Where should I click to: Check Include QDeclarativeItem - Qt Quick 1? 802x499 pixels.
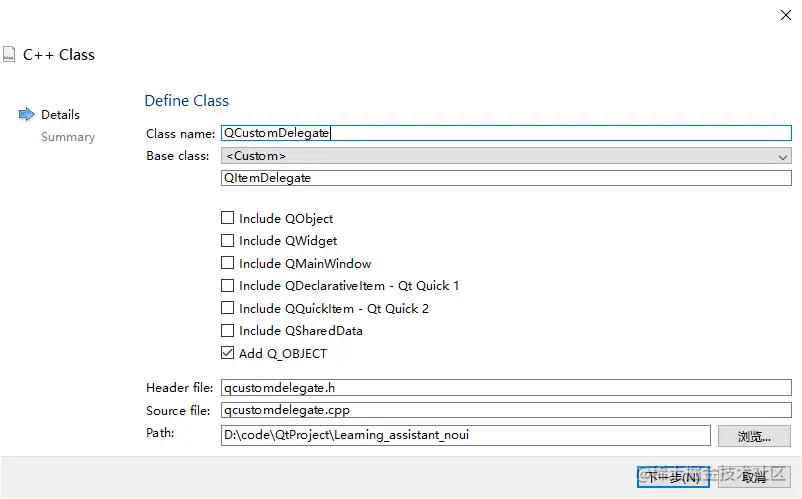point(228,285)
